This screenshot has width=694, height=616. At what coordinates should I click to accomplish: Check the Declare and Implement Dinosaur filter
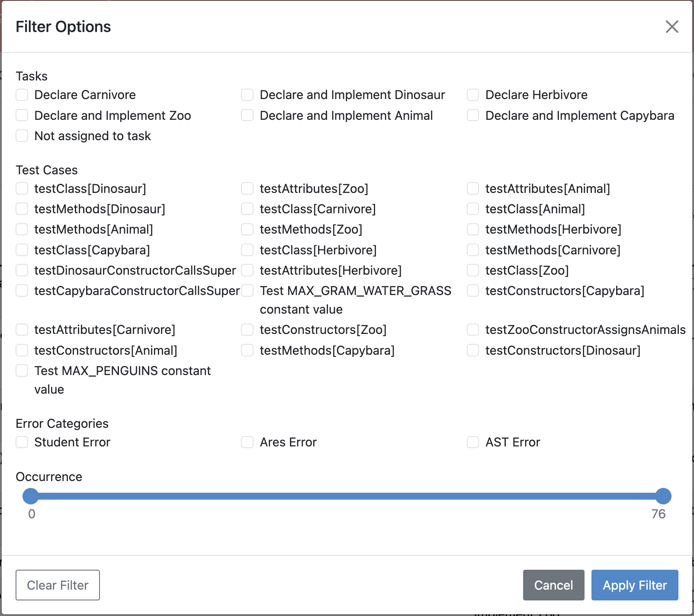point(247,94)
